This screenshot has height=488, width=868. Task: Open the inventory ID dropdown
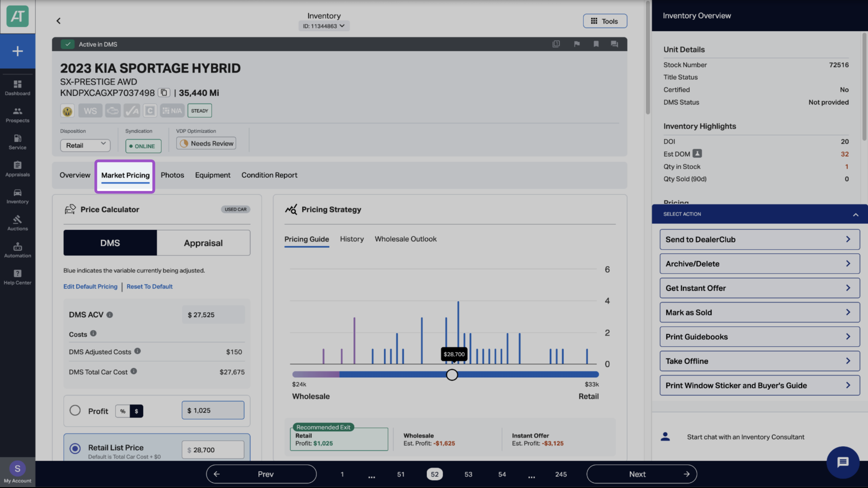(324, 26)
